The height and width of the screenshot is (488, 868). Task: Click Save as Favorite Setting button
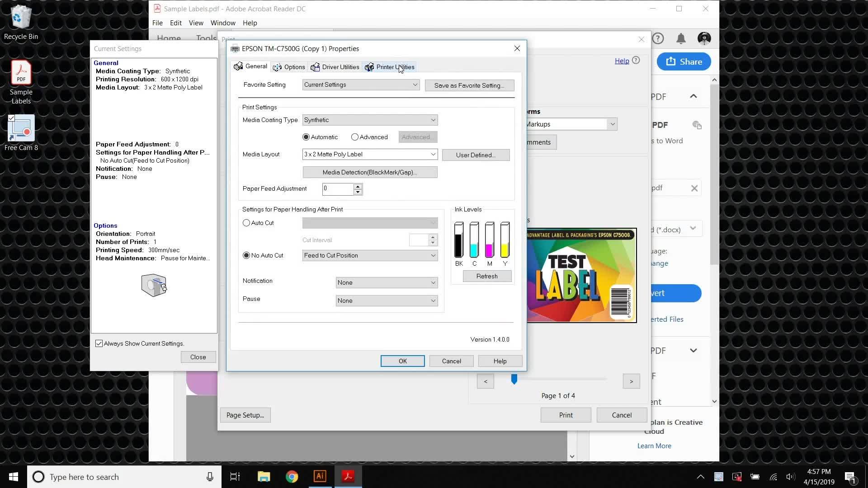click(x=469, y=85)
